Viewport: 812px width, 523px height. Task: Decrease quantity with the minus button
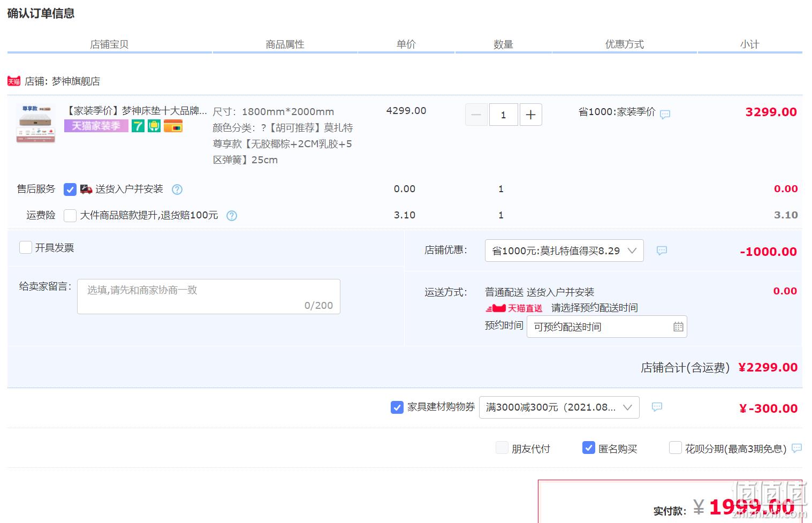click(x=476, y=115)
